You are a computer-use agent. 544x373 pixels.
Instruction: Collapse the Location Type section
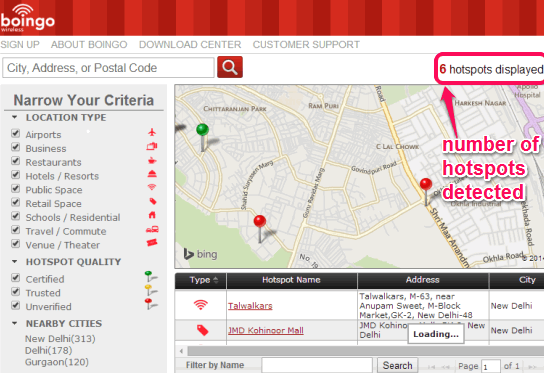point(15,117)
